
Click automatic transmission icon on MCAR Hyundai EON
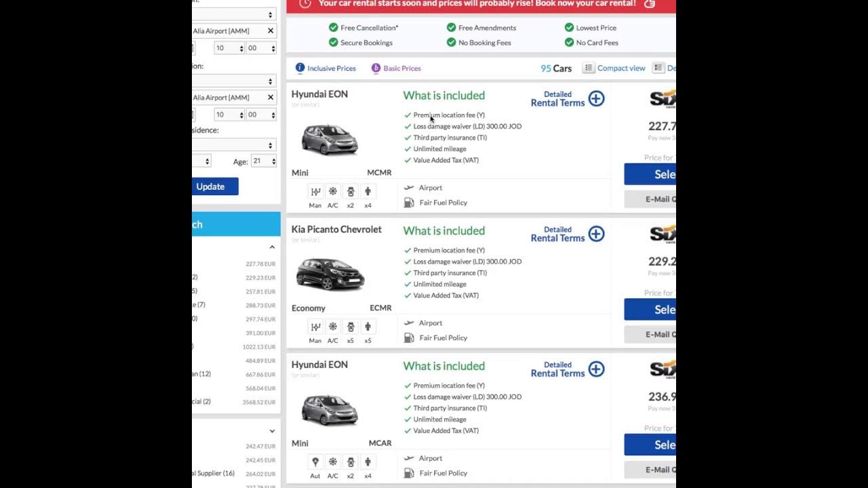(x=315, y=462)
